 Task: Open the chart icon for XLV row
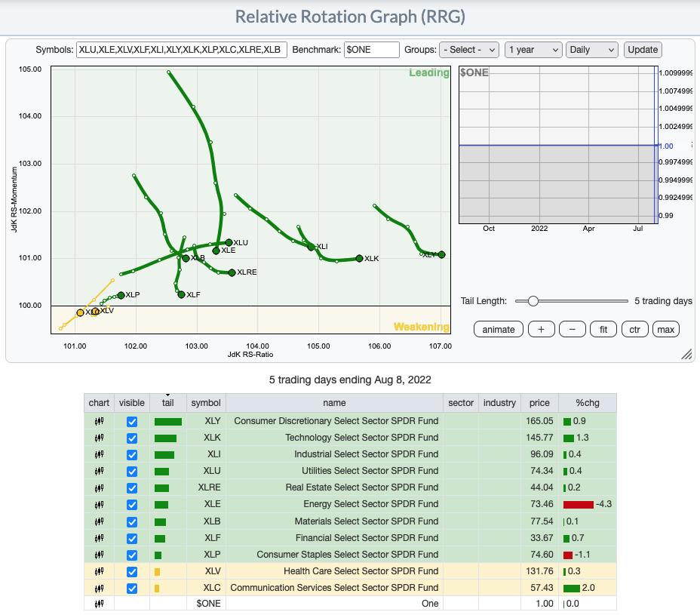tap(99, 570)
